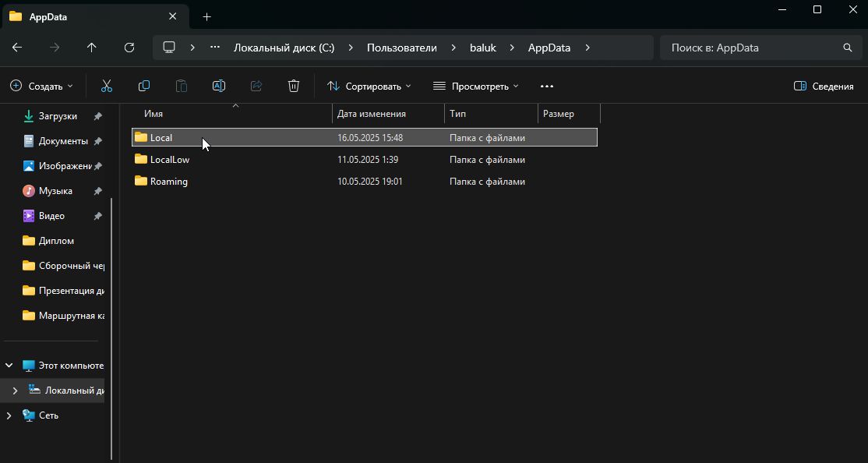
Task: Click AppData in the address bar
Action: coord(549,48)
